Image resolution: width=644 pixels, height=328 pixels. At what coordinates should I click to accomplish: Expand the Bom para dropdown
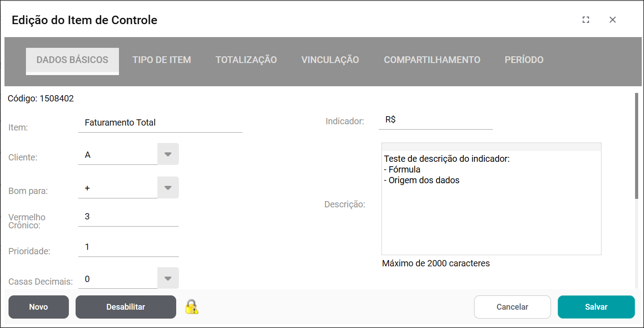pos(168,188)
